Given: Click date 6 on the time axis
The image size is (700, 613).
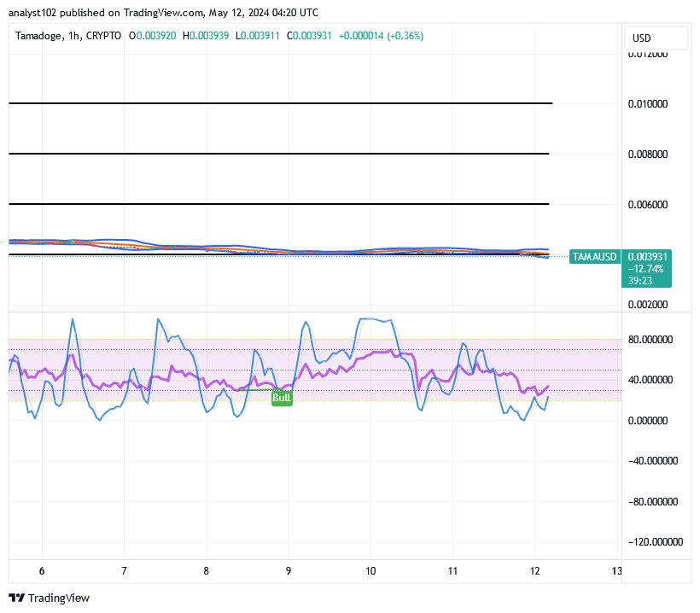Looking at the screenshot, I should [42, 571].
